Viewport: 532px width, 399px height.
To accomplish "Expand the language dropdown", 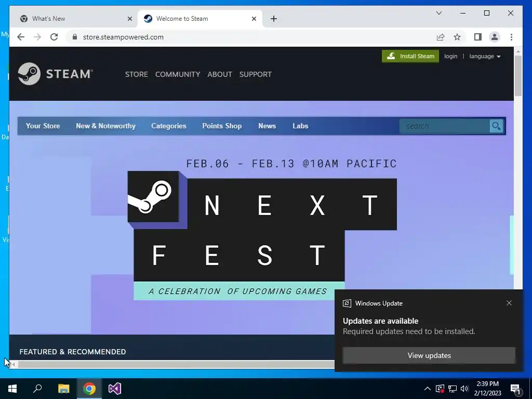I will [x=485, y=56].
